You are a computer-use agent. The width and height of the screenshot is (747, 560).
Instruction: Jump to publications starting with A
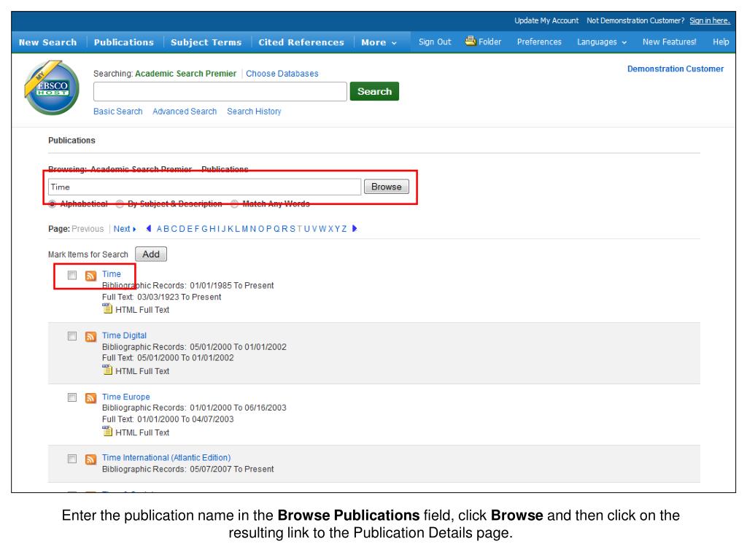tap(160, 229)
